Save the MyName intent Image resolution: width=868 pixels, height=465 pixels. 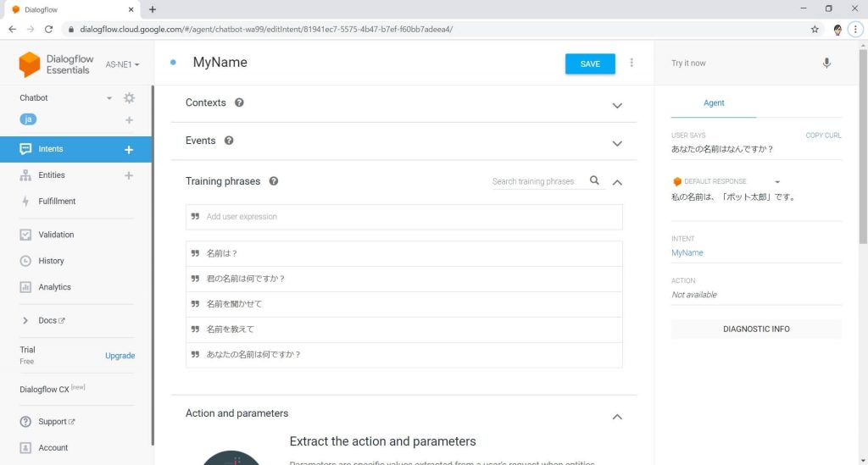[590, 64]
